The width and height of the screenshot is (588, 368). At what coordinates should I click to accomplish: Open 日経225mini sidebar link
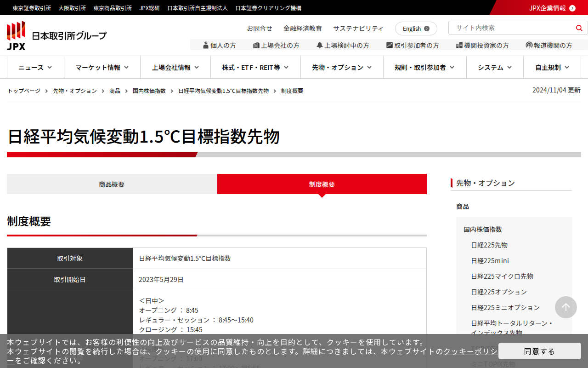[x=490, y=260]
